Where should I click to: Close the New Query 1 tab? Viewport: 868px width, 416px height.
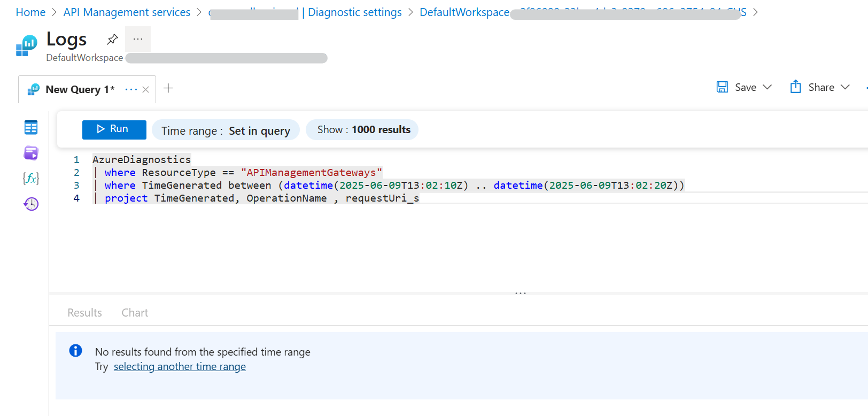click(145, 89)
